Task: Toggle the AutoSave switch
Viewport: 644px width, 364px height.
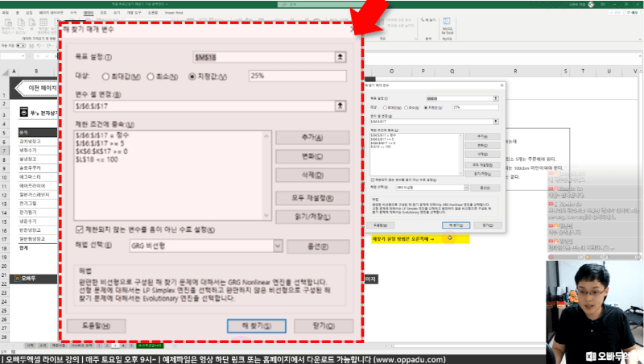Action: (x=21, y=46)
